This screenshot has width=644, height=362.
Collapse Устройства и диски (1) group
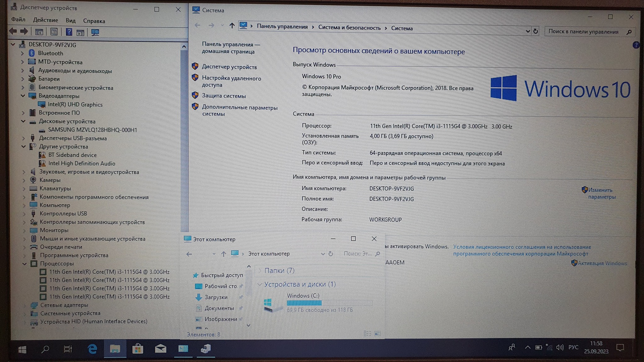tap(259, 284)
